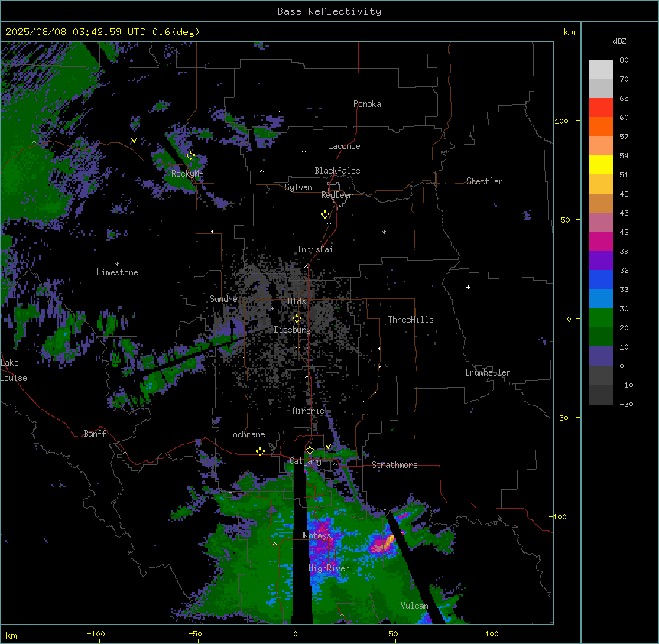
Task: Click the Blackfalds city label
Action: (x=337, y=171)
